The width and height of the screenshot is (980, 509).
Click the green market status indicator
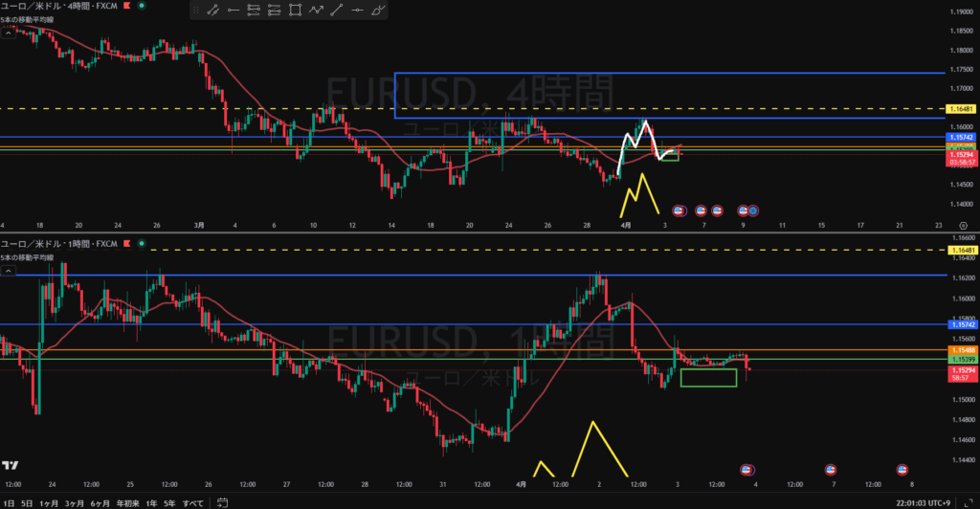[x=143, y=6]
